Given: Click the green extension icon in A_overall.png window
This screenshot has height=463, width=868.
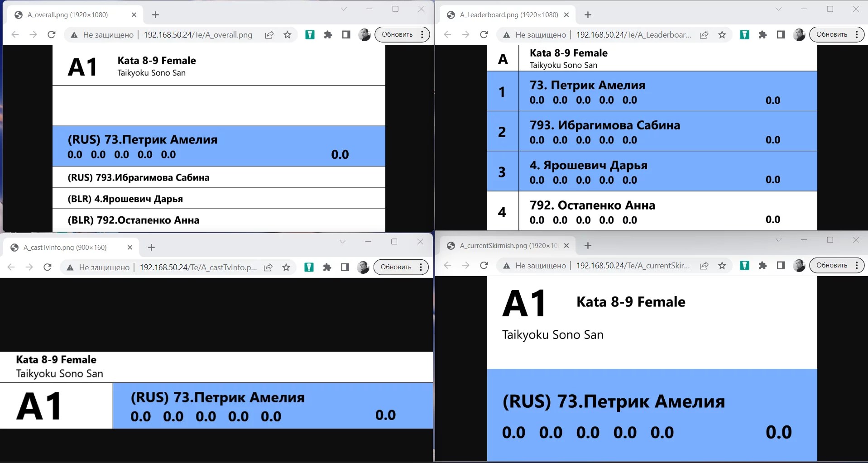Looking at the screenshot, I should (x=310, y=35).
